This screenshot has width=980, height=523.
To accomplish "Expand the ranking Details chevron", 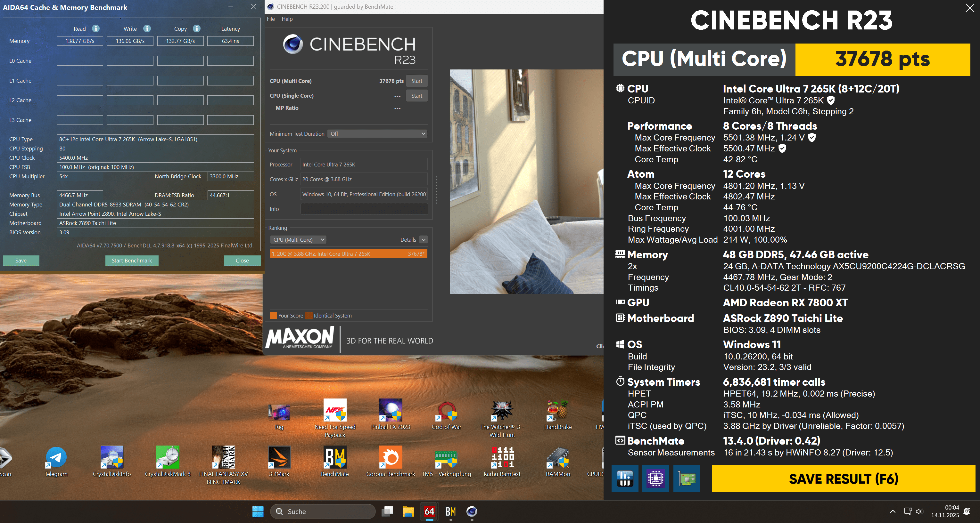I will (x=424, y=240).
